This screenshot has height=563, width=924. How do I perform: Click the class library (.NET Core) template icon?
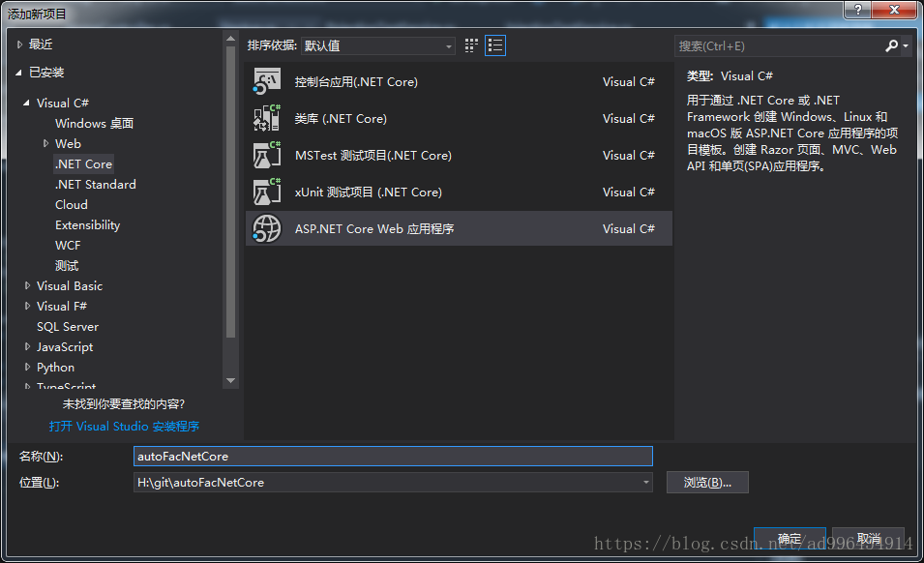266,118
